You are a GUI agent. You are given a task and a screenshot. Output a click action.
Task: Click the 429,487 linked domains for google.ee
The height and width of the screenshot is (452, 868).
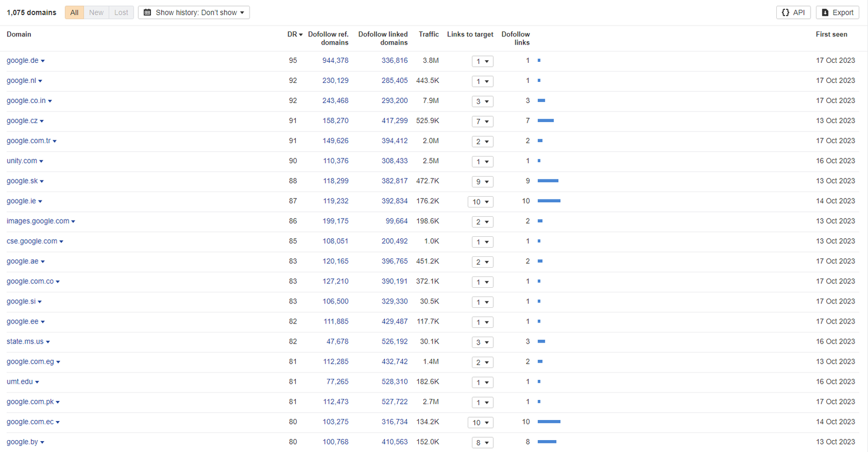click(394, 321)
